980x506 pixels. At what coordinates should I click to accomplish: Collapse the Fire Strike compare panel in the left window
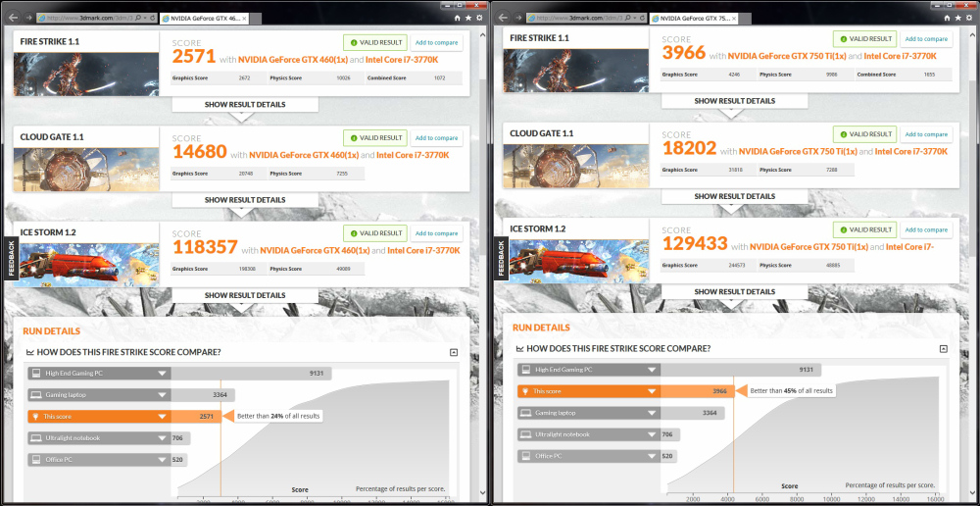[454, 353]
